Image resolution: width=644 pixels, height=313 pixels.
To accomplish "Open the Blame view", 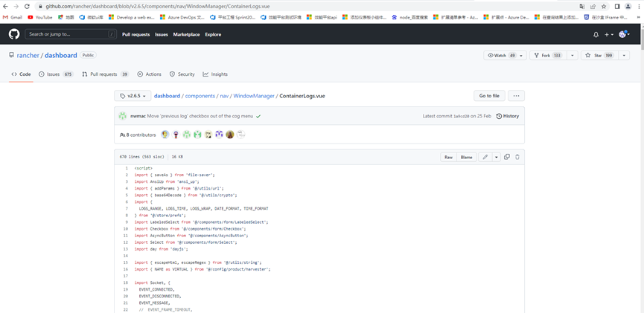I will [x=467, y=157].
